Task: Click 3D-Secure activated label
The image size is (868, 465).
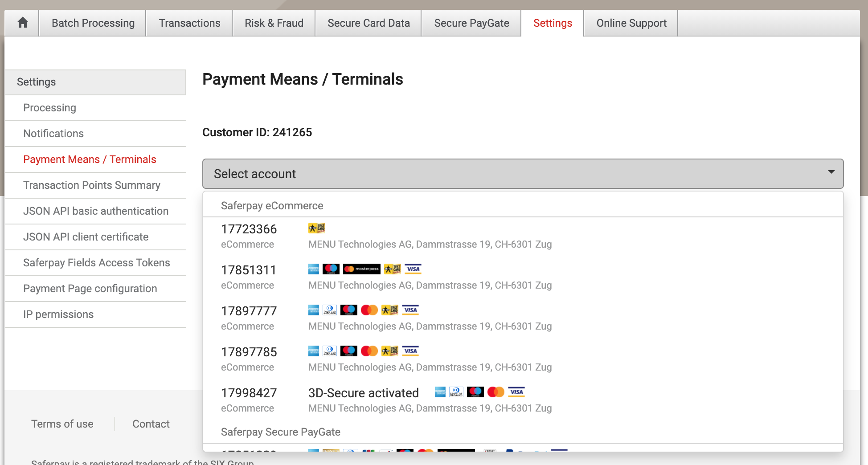Action: click(364, 393)
